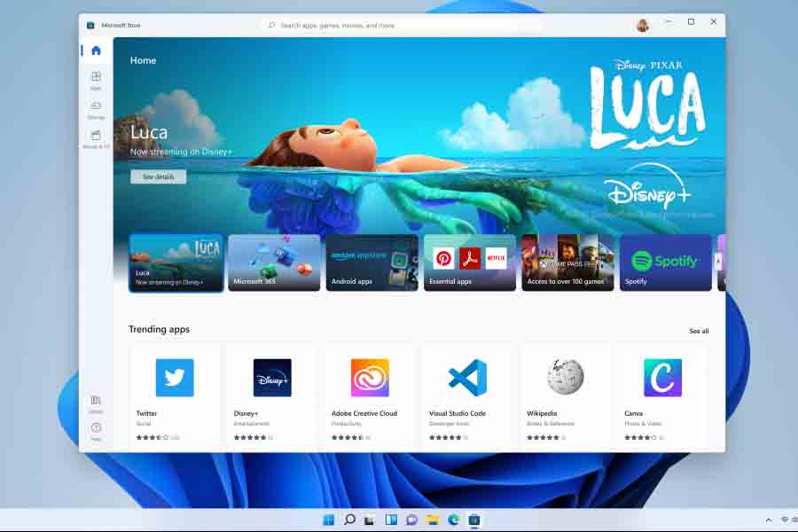
Task: Open Windows Search from the taskbar
Action: (x=349, y=520)
